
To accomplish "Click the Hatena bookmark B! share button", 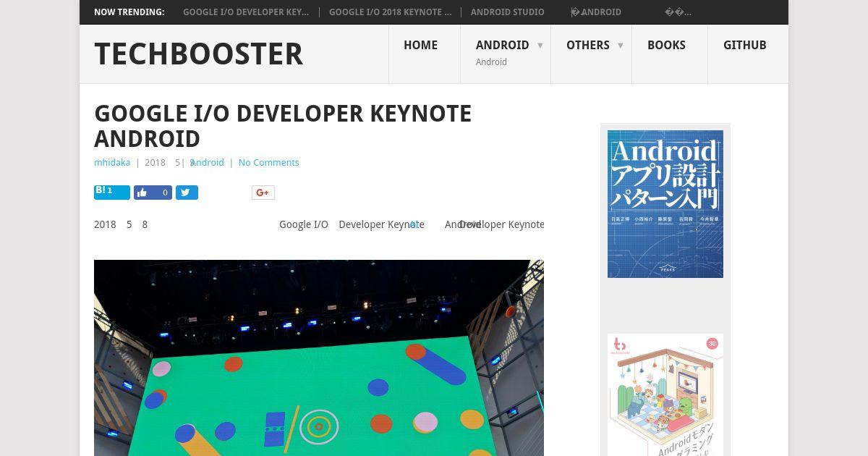I will [112, 192].
